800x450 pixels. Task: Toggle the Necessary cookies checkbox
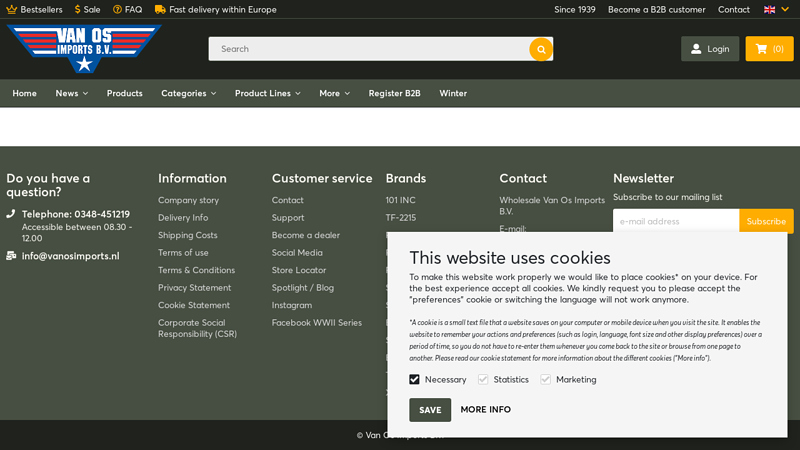pyautogui.click(x=414, y=380)
